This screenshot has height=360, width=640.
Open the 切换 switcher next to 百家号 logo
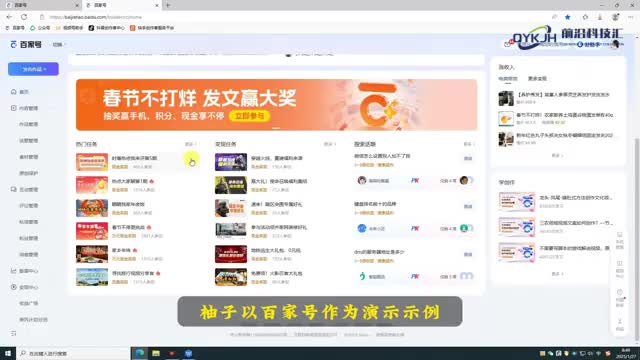pyautogui.click(x=58, y=44)
